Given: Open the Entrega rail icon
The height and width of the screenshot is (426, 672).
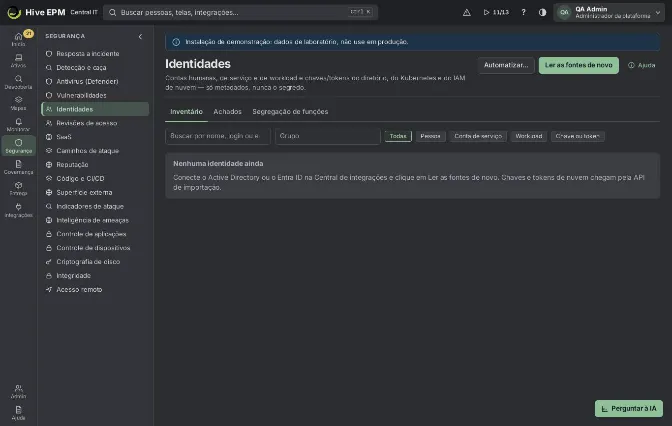Looking at the screenshot, I should 18,189.
